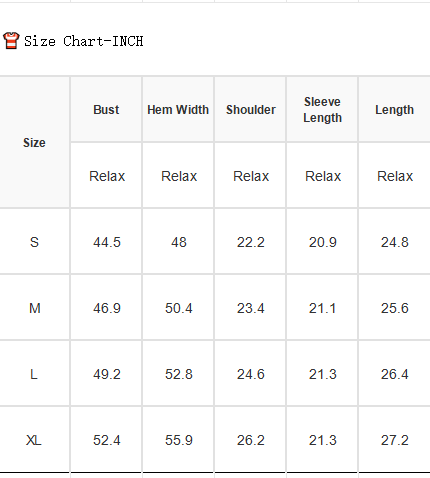Select the Size column header
This screenshot has height=478, width=430.
click(x=34, y=143)
